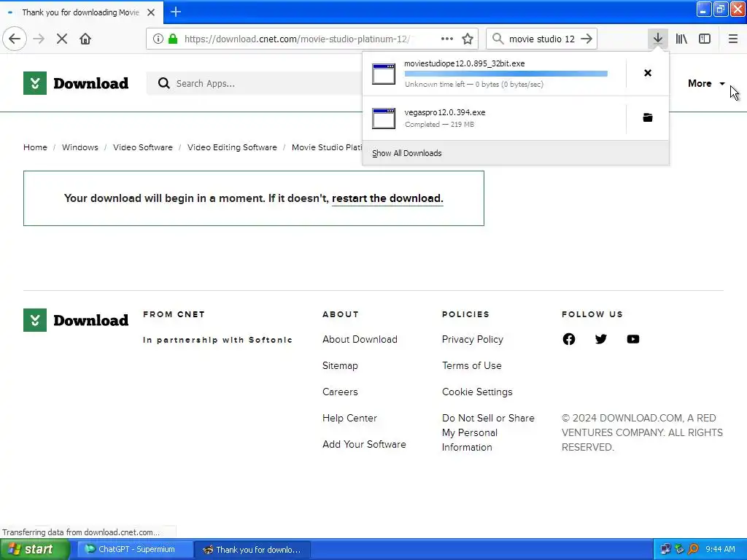Expand the More dropdown menu
The width and height of the screenshot is (747, 560).
[x=706, y=83]
